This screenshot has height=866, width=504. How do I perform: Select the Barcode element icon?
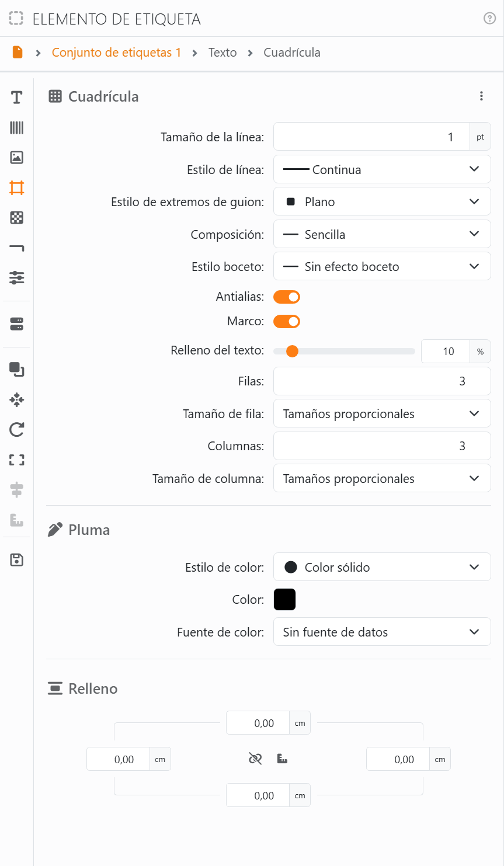pos(16,127)
